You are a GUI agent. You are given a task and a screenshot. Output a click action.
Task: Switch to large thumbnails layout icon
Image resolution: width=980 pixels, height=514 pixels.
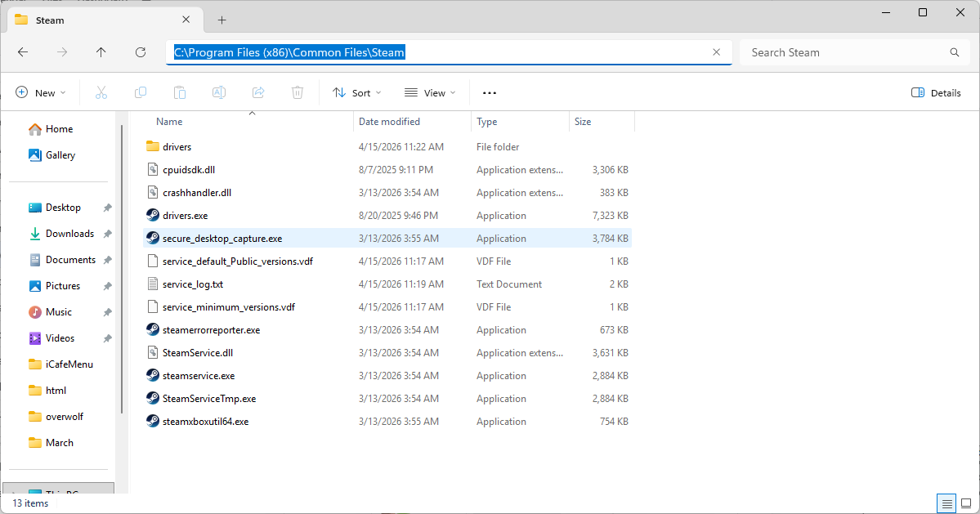tap(966, 503)
